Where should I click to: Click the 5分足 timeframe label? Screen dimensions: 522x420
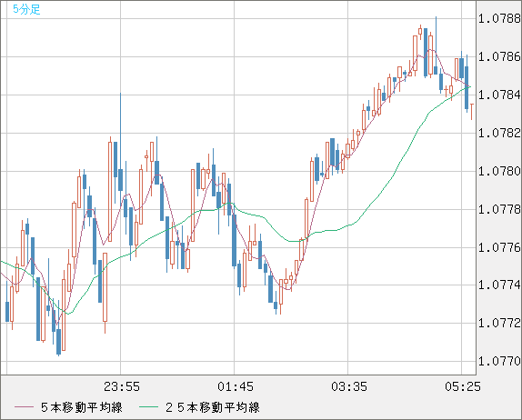pyautogui.click(x=26, y=9)
